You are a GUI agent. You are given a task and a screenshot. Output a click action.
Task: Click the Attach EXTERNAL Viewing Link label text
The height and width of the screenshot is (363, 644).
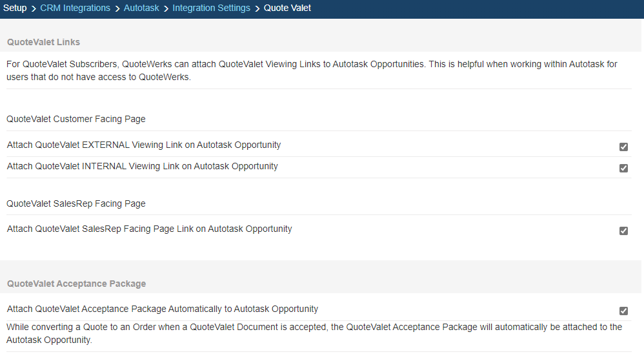pos(144,145)
